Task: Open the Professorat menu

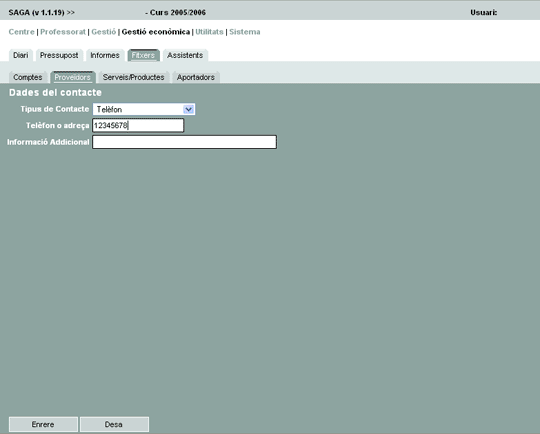Action: click(x=63, y=32)
